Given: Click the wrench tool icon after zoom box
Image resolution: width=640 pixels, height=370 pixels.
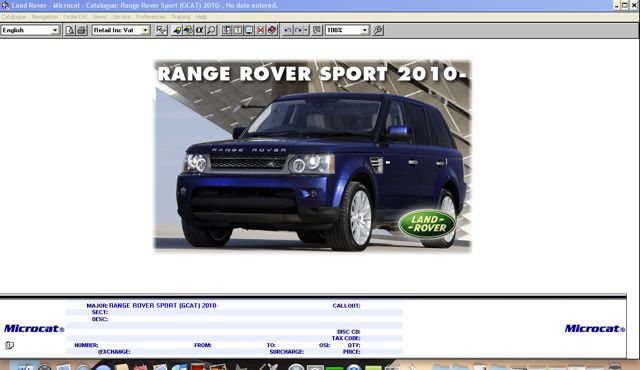Looking at the screenshot, I should coord(378,30).
